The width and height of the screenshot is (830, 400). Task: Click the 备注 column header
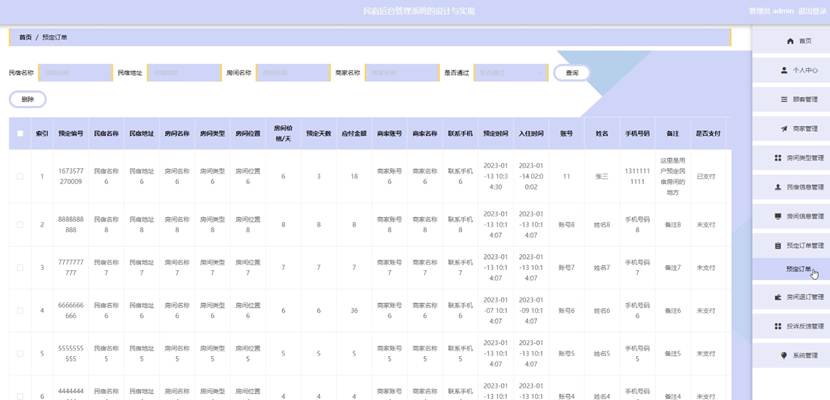click(673, 134)
